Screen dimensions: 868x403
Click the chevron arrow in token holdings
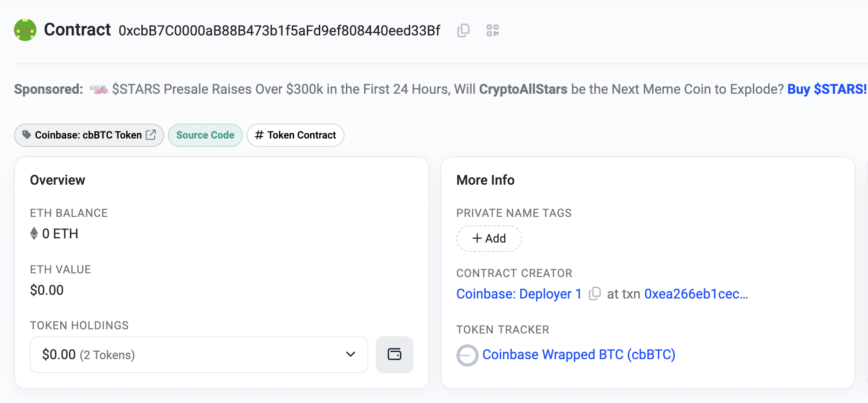click(351, 354)
